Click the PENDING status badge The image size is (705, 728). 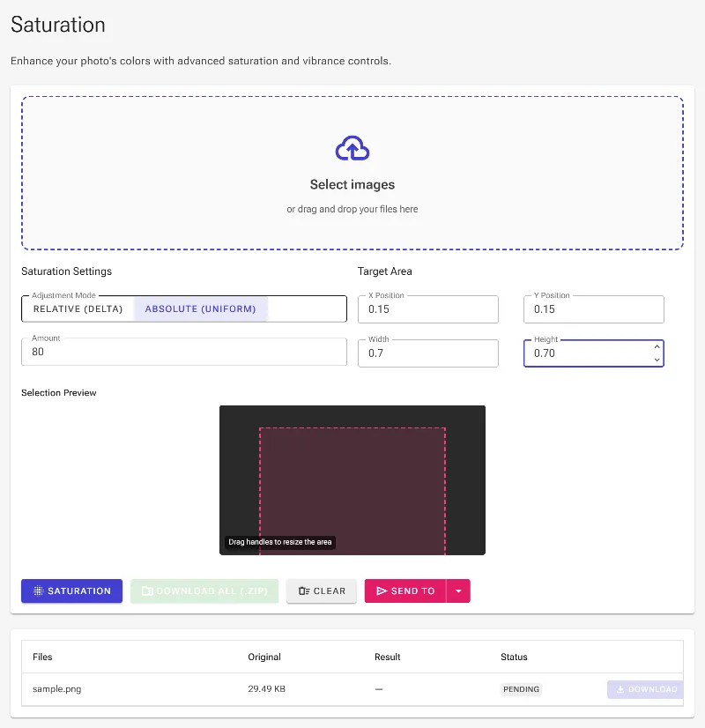[x=521, y=689]
